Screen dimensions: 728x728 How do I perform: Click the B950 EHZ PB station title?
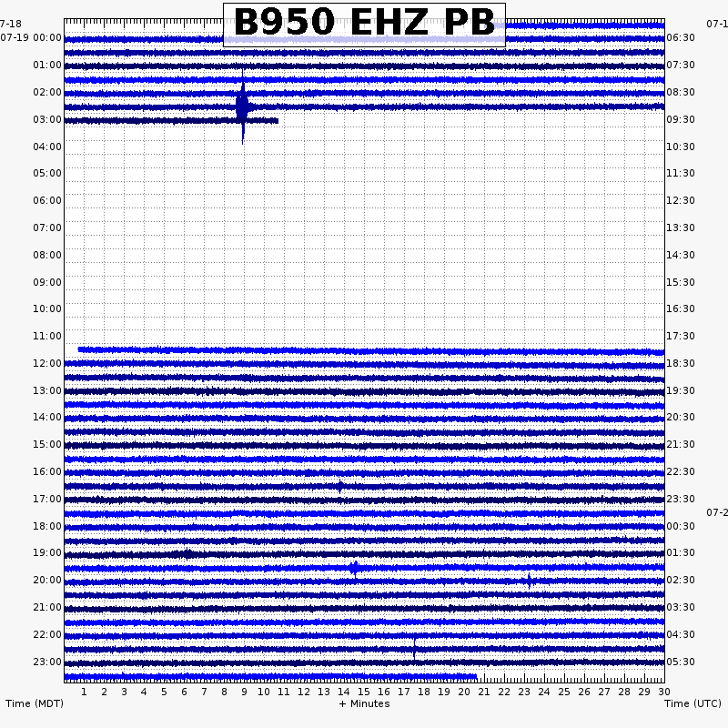pos(364,22)
